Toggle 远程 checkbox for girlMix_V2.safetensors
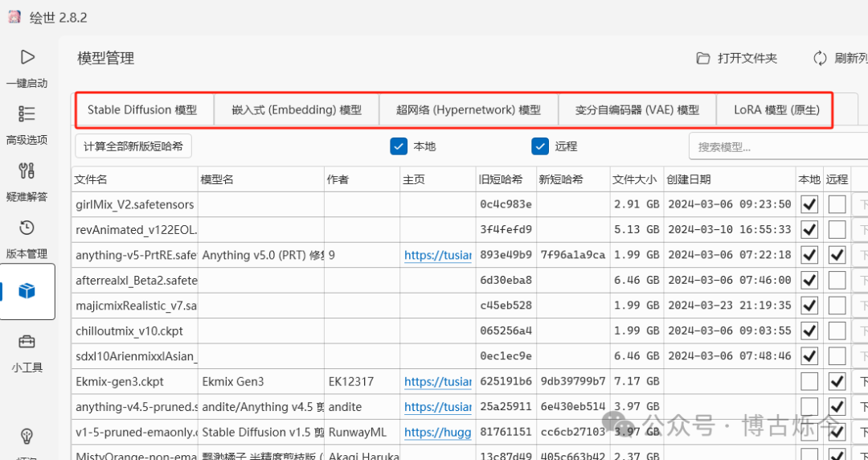The height and width of the screenshot is (460, 868). pos(837,204)
